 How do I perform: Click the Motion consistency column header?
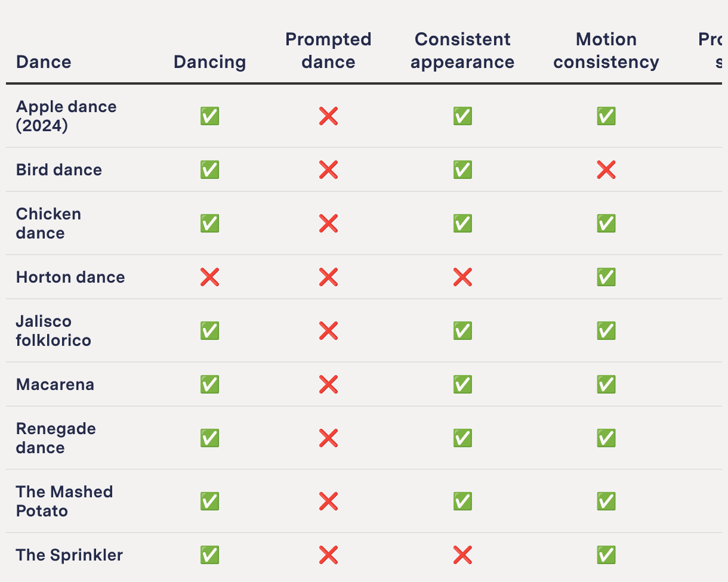click(x=606, y=51)
